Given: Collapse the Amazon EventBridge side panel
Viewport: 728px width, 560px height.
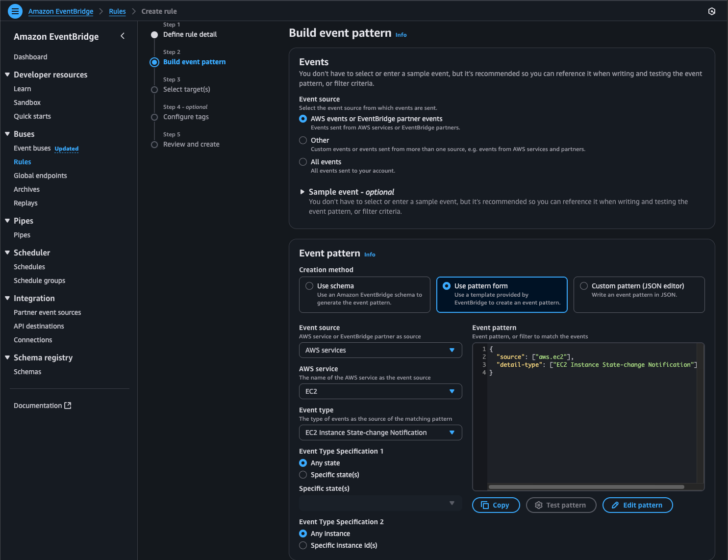Looking at the screenshot, I should point(123,36).
